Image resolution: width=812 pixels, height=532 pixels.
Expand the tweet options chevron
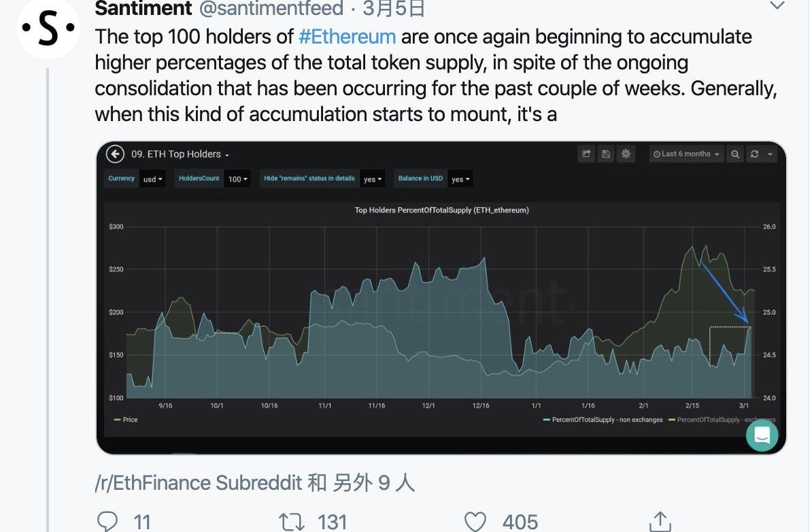[777, 5]
